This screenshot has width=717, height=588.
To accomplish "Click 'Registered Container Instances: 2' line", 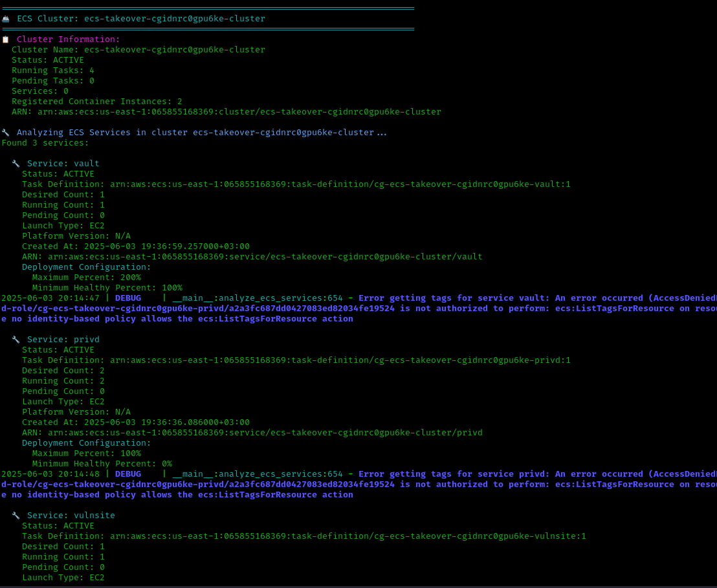I will 96,102.
